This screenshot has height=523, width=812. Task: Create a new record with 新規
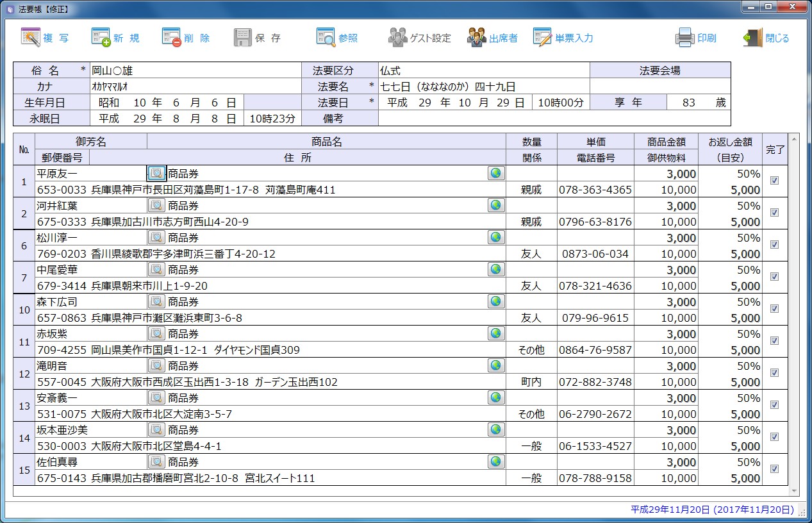[x=101, y=38]
